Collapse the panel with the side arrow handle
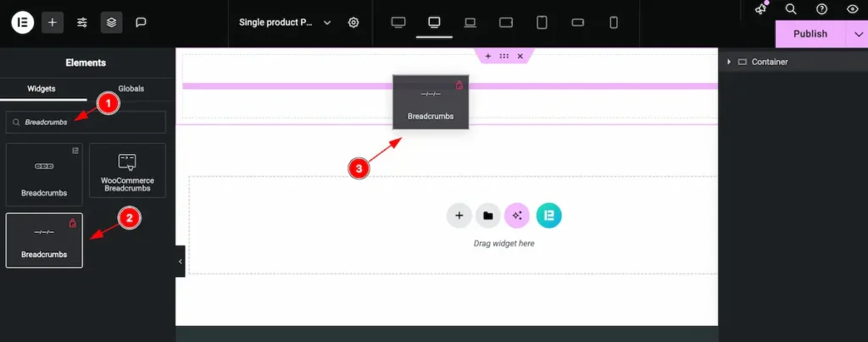This screenshot has height=342, width=868. coord(180,262)
